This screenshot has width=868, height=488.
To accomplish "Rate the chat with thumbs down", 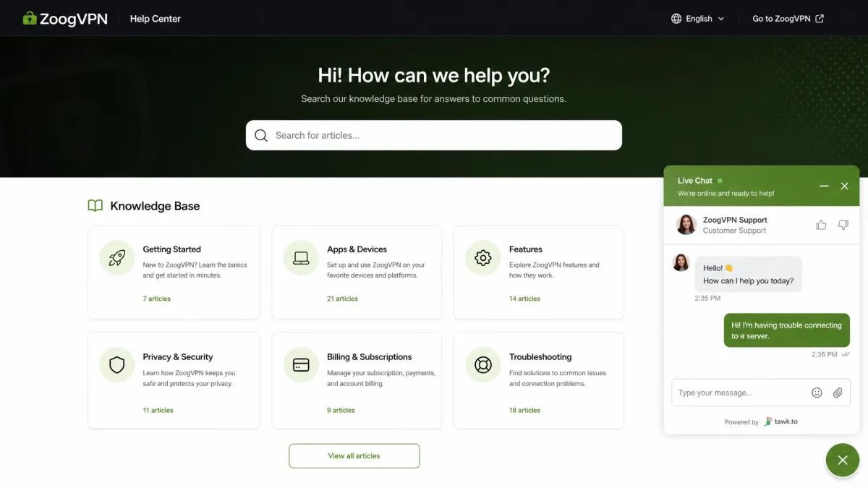I will [x=843, y=225].
